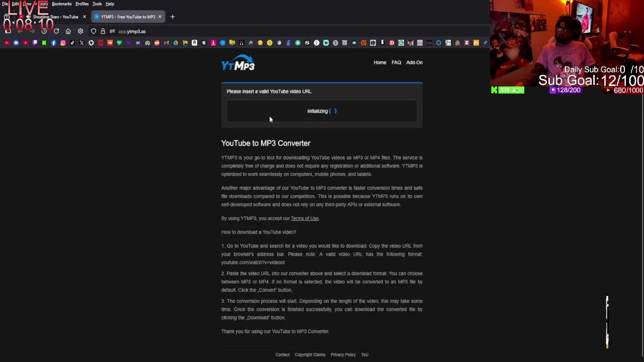644x362 pixels.
Task: Open the Discord bookmark icon
Action: click(x=16, y=43)
